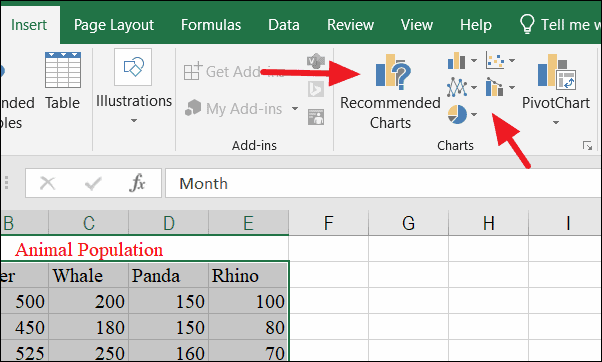Cancel the formula bar entry

coord(48,183)
